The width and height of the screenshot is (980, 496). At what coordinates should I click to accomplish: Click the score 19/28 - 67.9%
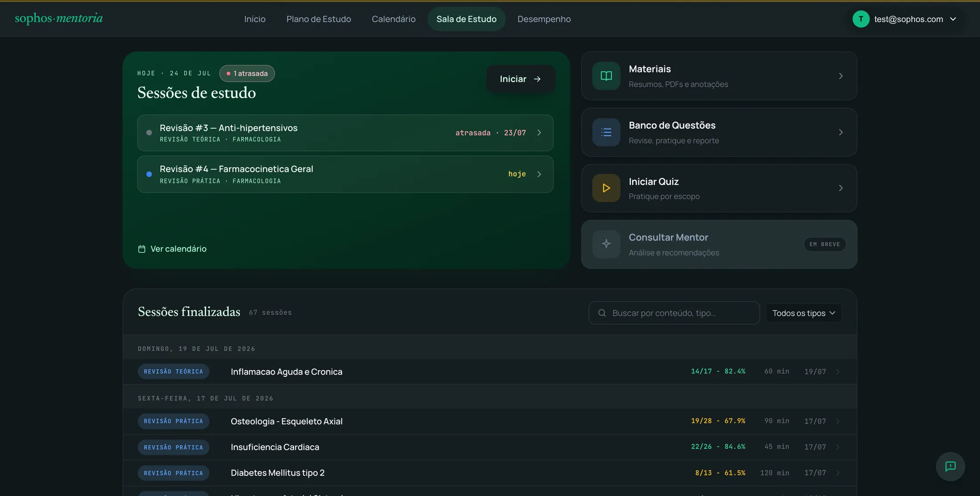pyautogui.click(x=718, y=421)
